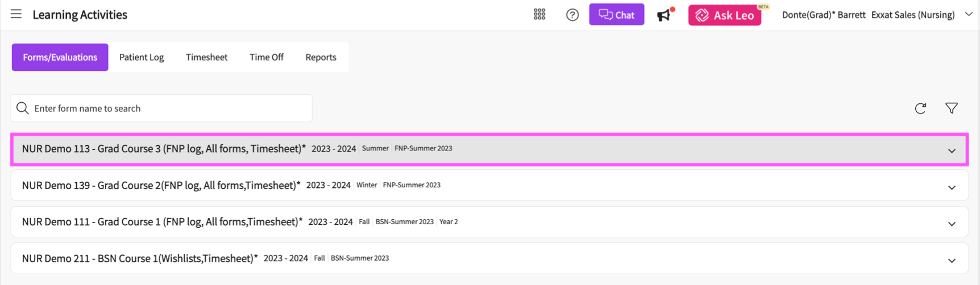Screen dimensions: 980x285
Task: Expand the NUR Demo 139 course chevron
Action: [x=951, y=188]
